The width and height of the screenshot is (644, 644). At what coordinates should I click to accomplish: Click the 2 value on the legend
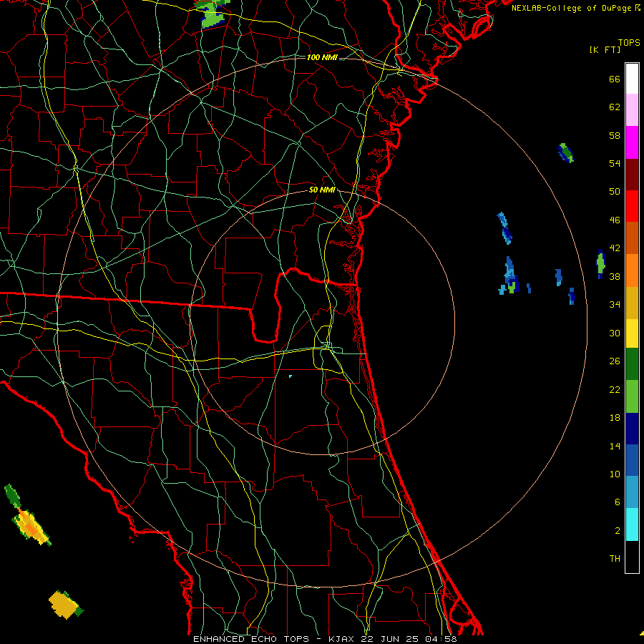pos(618,531)
